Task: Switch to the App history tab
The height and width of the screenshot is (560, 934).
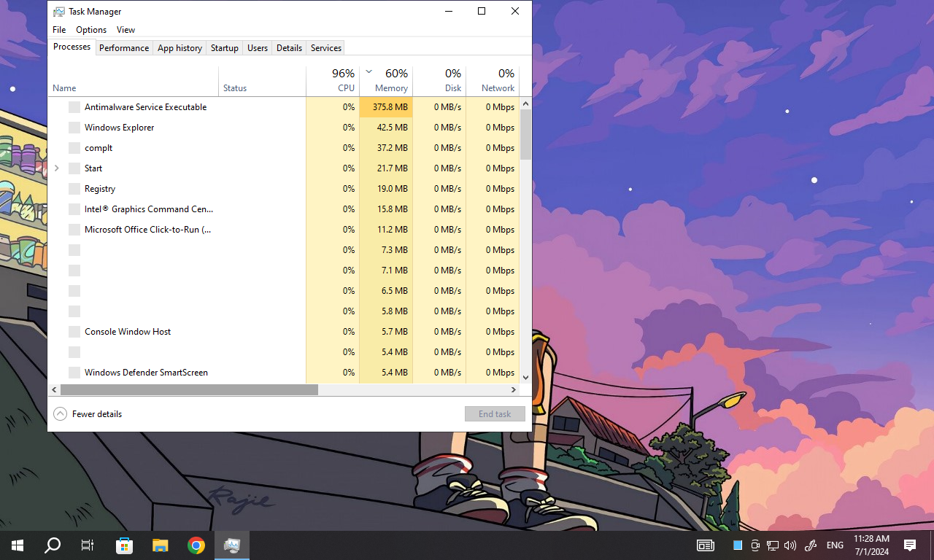Action: 180,48
